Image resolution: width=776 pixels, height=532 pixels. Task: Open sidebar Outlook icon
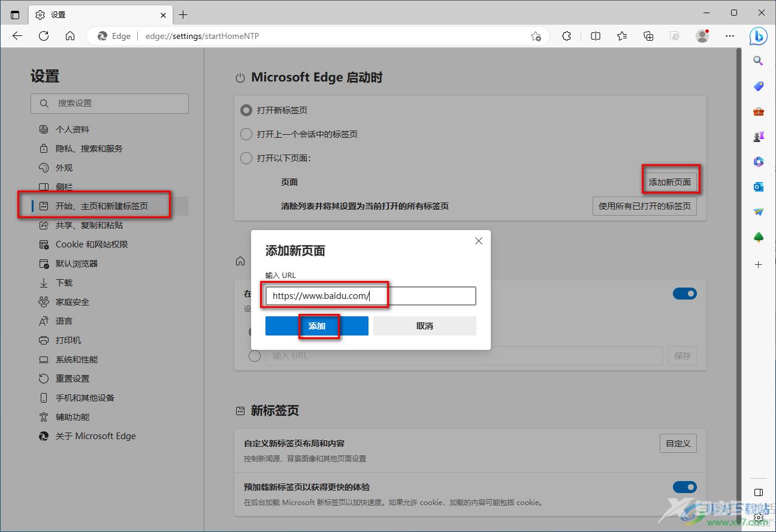coord(758,187)
